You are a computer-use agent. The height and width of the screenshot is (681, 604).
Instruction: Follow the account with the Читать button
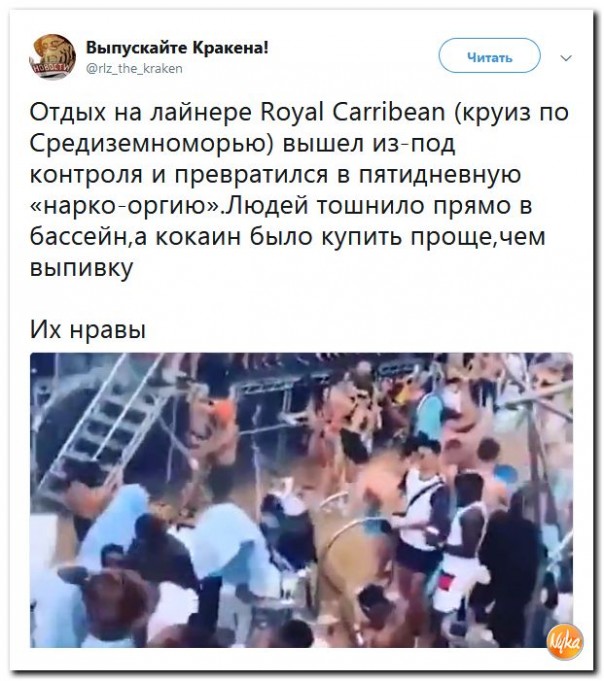[x=489, y=56]
